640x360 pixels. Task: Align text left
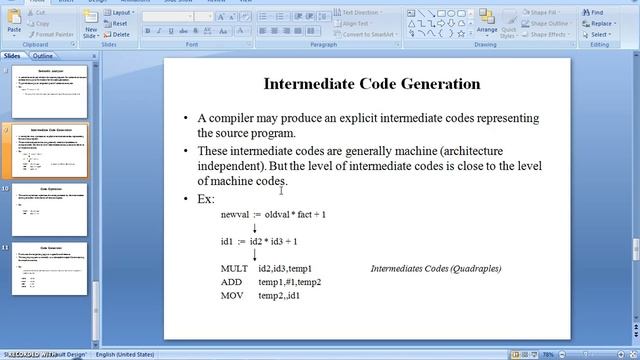click(263, 31)
